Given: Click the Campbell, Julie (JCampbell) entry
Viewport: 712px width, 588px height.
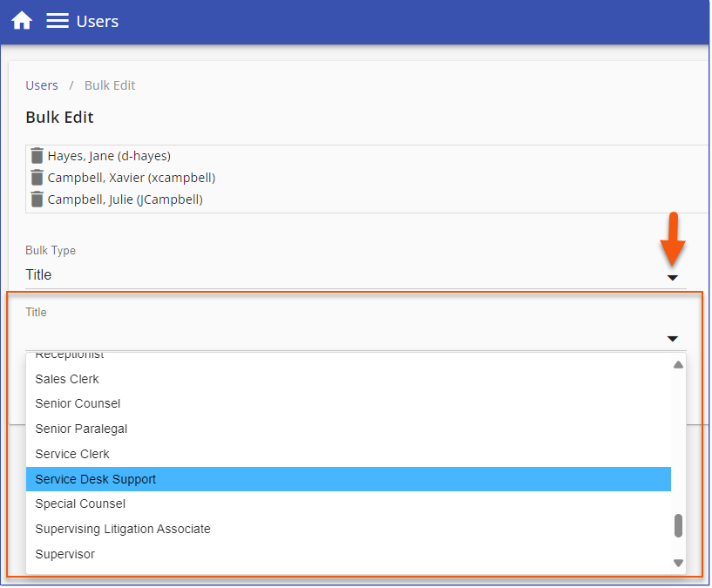Looking at the screenshot, I should point(125,199).
